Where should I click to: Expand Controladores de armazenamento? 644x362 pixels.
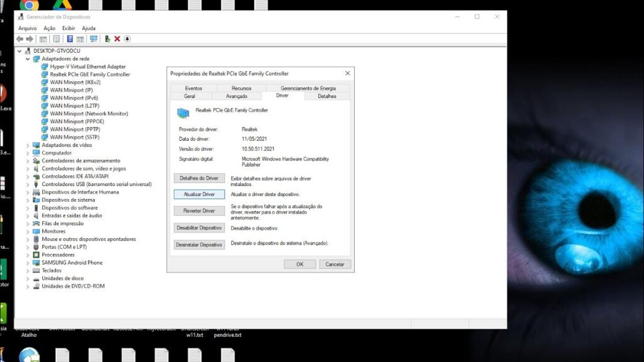(28, 160)
